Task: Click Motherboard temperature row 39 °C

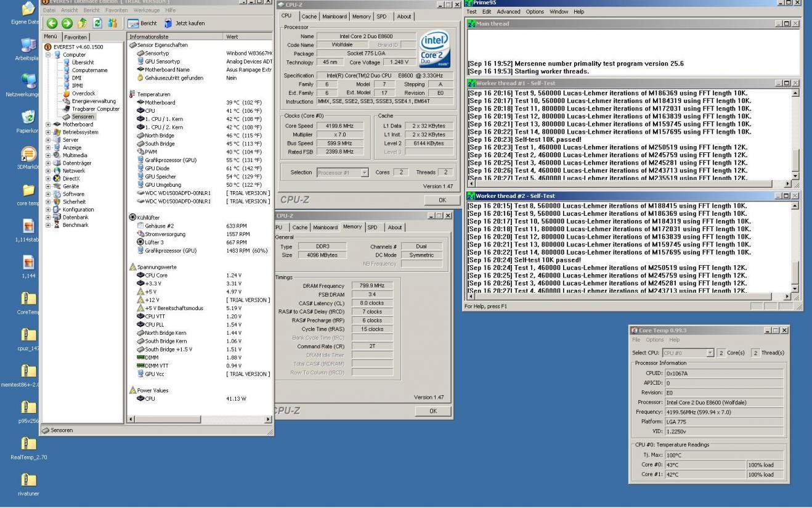Action: coord(200,103)
